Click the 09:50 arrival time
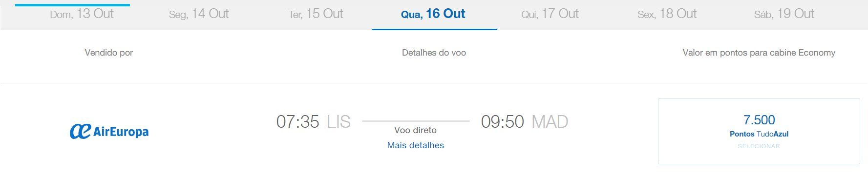Screen dimensions: 868x176 tap(502, 121)
